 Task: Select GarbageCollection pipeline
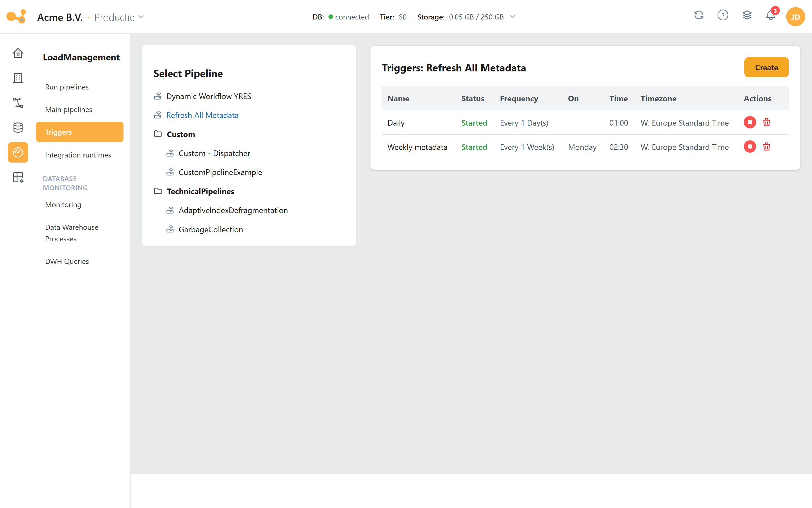[x=211, y=229]
